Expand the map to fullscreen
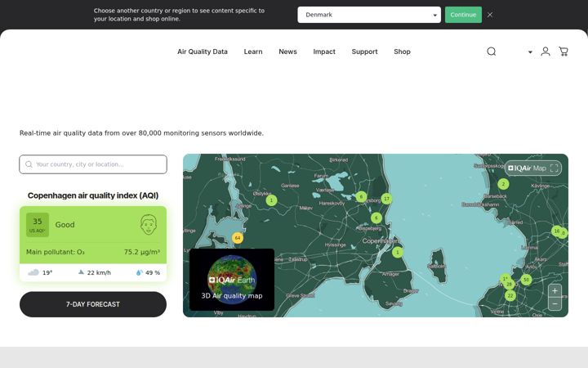Viewport: 588px width, 368px height. [x=554, y=168]
